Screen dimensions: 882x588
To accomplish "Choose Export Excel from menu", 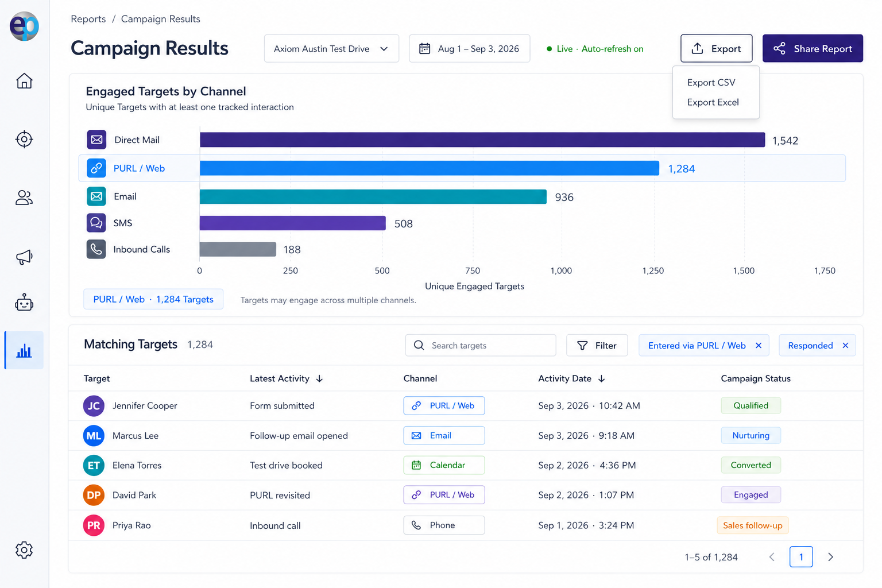I will [x=713, y=102].
